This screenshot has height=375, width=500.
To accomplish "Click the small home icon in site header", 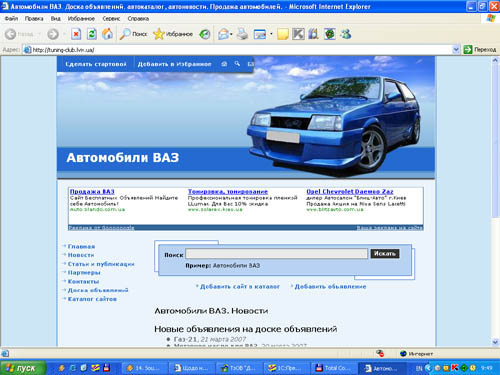I will tap(224, 64).
